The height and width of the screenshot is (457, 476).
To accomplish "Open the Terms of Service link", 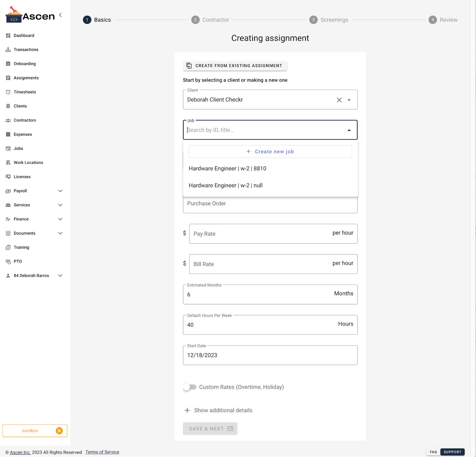I will point(102,452).
